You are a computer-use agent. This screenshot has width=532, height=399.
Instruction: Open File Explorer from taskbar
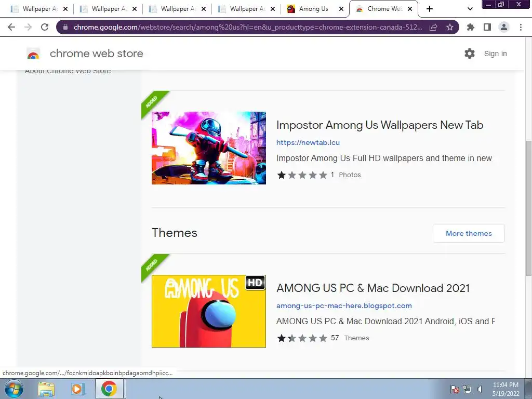[46, 389]
